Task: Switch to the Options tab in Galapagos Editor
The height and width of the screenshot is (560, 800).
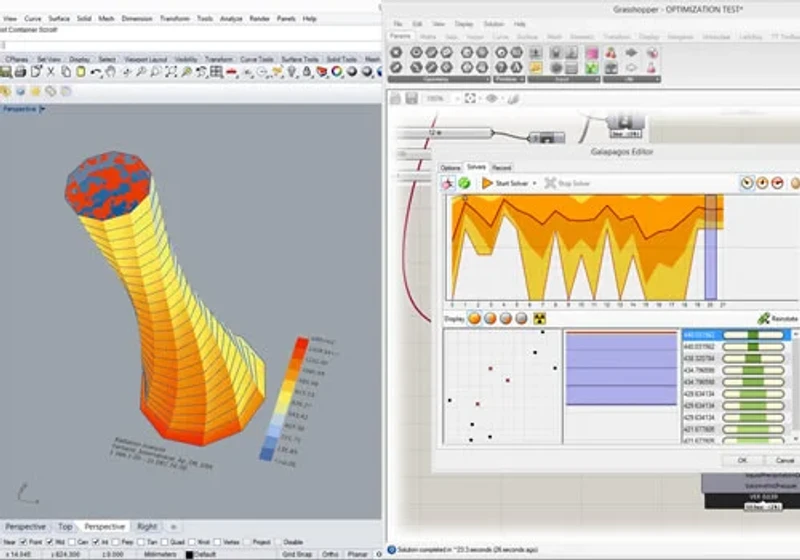Action: coord(451,168)
